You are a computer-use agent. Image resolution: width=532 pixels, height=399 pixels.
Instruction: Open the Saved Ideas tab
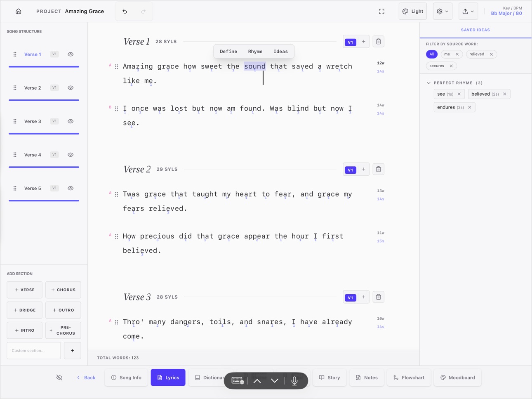tap(476, 30)
